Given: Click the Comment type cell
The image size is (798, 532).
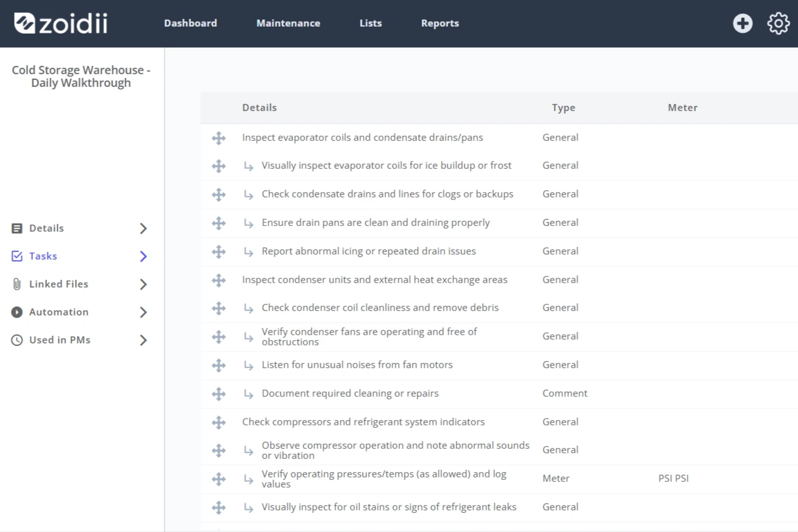Looking at the screenshot, I should tap(565, 394).
